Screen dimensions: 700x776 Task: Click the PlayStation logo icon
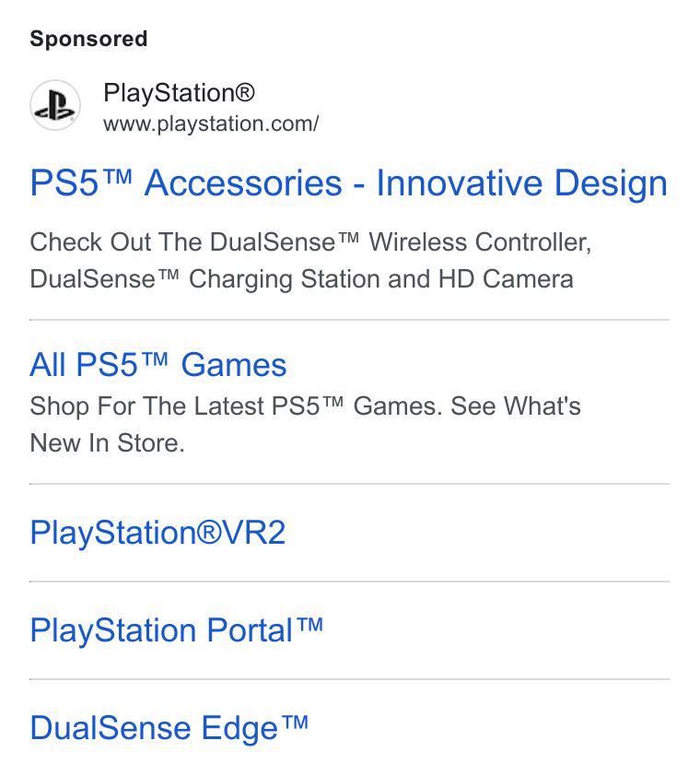point(55,105)
